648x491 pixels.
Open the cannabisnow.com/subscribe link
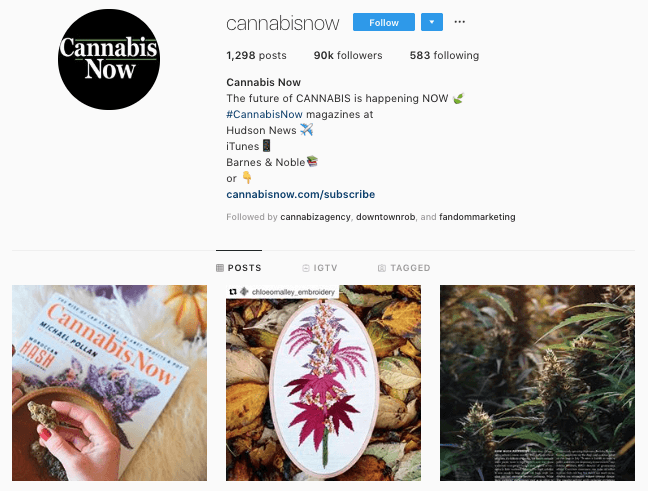tap(300, 194)
